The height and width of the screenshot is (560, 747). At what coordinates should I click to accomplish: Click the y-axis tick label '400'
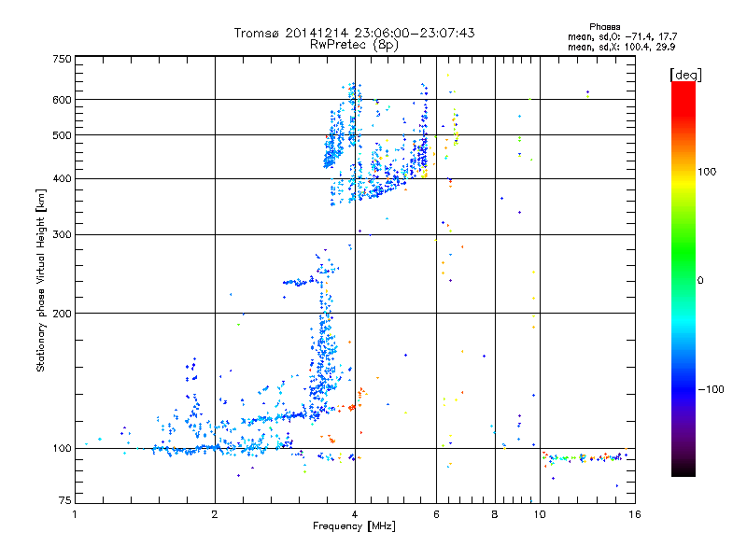[62, 178]
